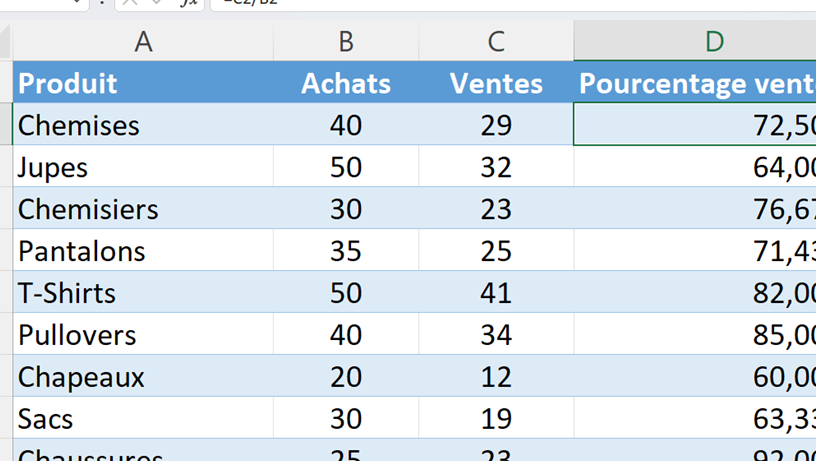This screenshot has height=461, width=816.
Task: Select column A header
Action: 143,41
